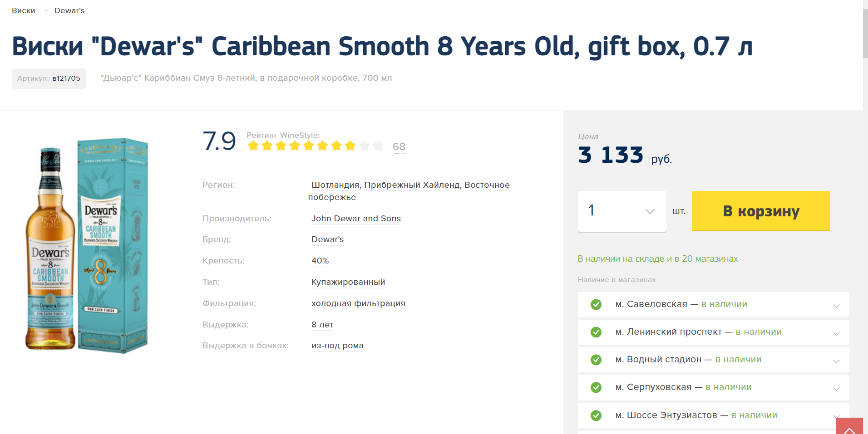Open the Dewar's breadcrumb category
The height and width of the screenshot is (434, 868).
69,10
